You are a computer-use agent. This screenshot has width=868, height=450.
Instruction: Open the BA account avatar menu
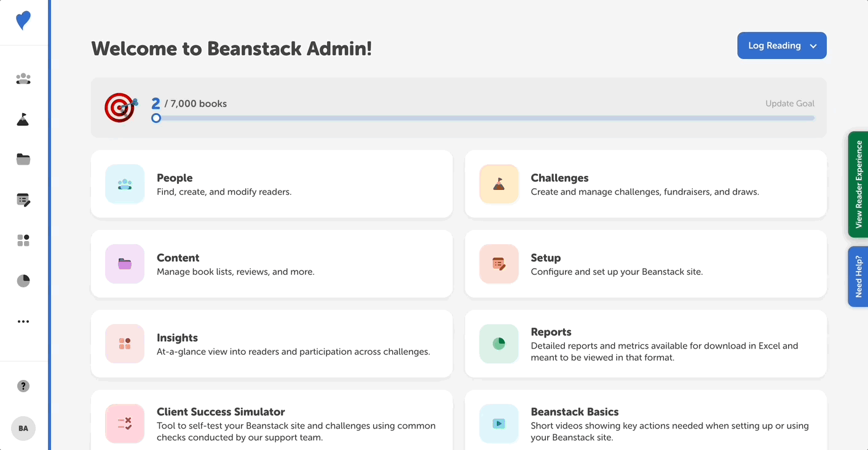(23, 428)
